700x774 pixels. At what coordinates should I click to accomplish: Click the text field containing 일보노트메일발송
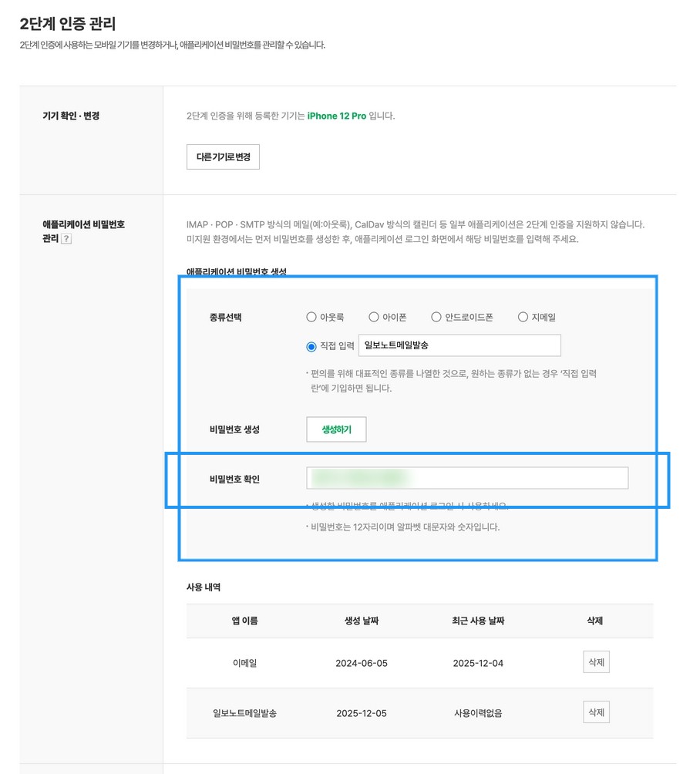coord(459,345)
